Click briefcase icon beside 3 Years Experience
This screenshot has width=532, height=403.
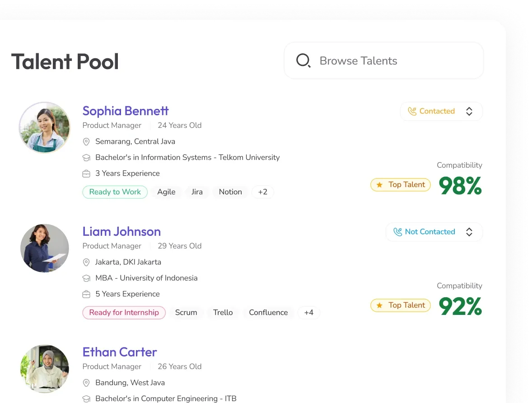pos(87,174)
